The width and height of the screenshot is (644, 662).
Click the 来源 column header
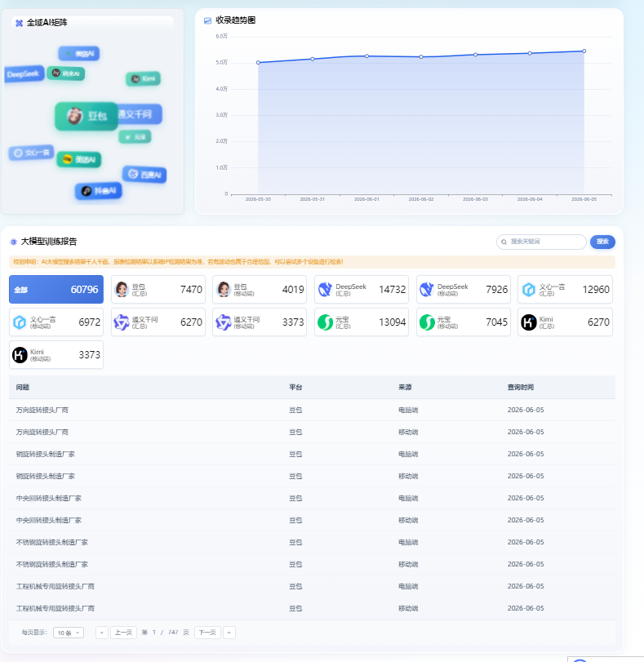click(405, 387)
